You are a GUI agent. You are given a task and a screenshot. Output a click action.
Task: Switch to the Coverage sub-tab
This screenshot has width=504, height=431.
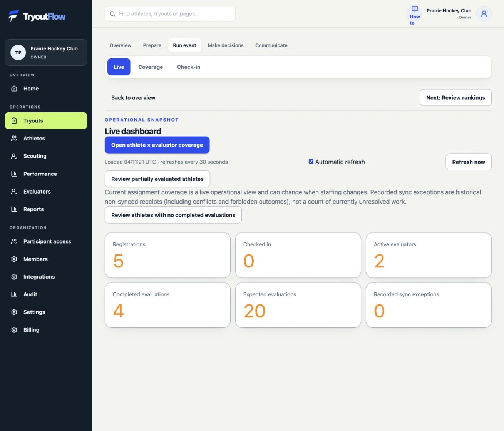tap(151, 67)
